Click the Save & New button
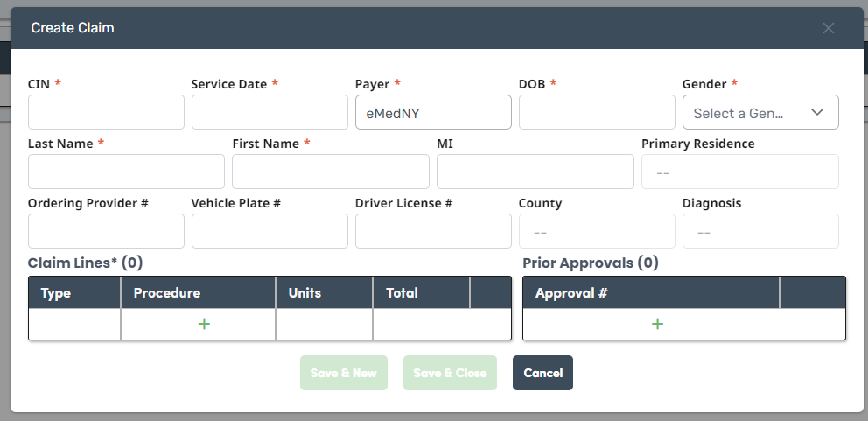 pos(344,373)
